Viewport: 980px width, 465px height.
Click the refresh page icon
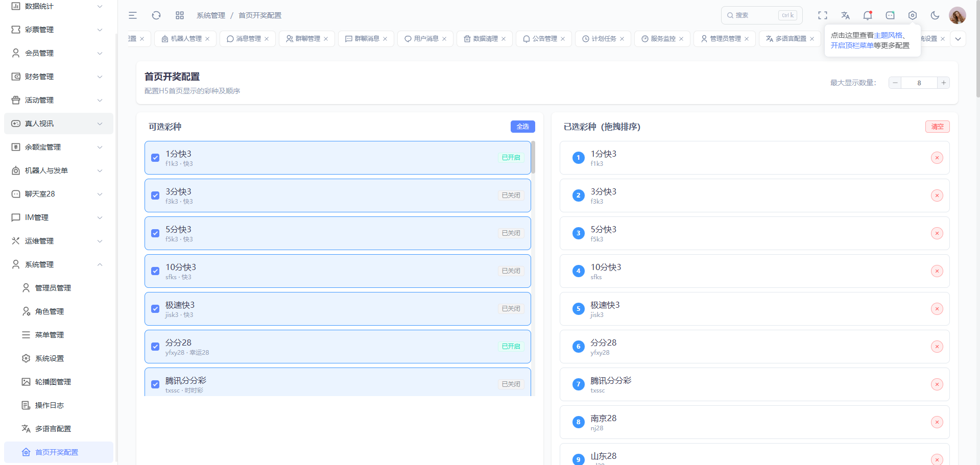coord(156,15)
